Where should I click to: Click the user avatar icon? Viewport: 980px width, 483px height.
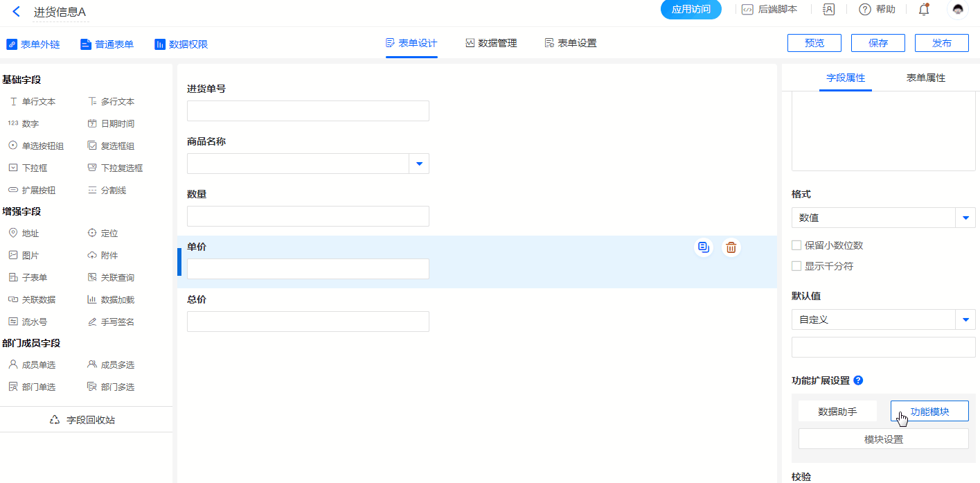point(958,10)
